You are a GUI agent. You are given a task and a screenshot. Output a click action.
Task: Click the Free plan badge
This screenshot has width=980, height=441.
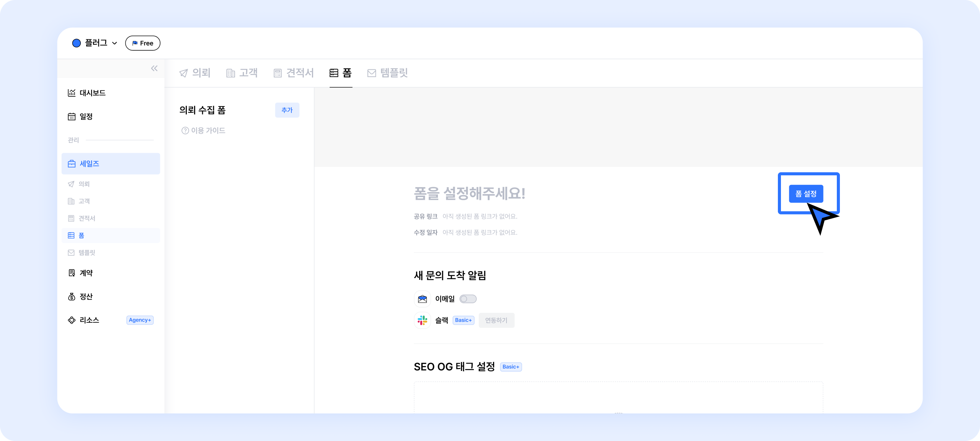(142, 43)
